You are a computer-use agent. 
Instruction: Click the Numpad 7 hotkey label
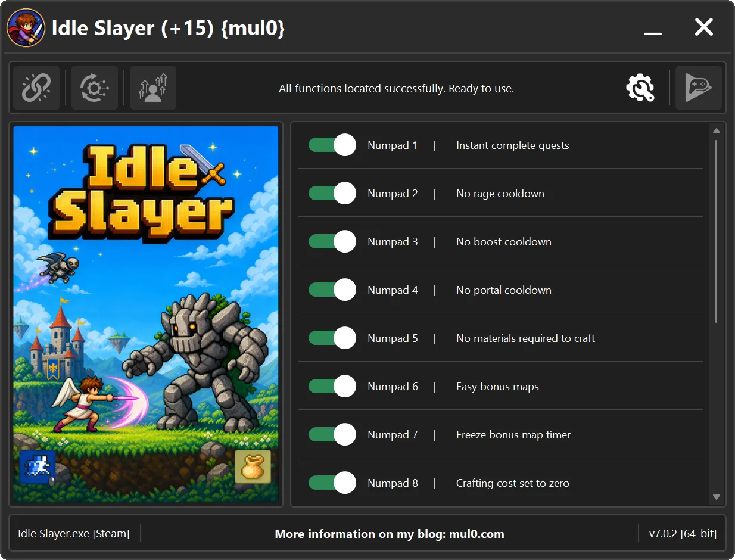(x=393, y=435)
